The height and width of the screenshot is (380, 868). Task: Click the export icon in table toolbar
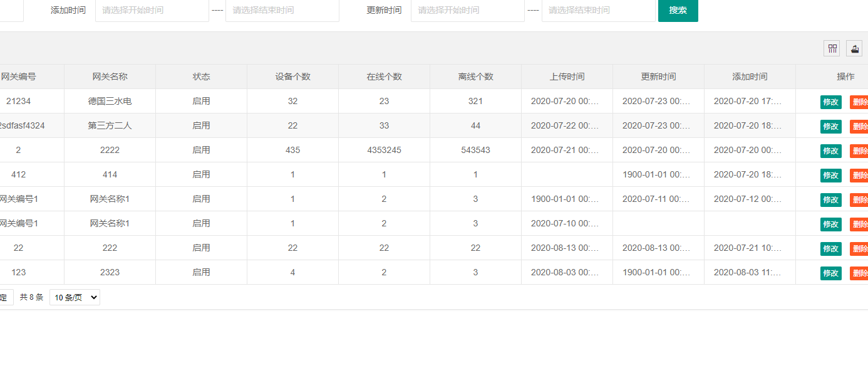pos(854,48)
